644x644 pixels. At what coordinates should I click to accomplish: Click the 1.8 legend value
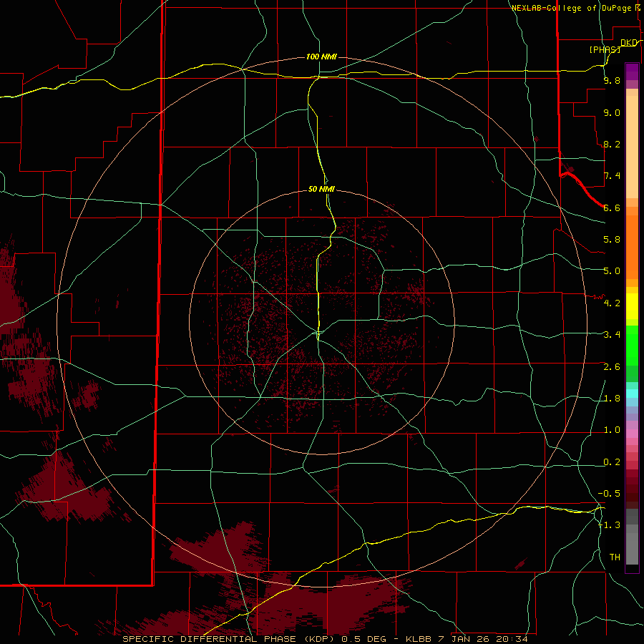click(612, 399)
